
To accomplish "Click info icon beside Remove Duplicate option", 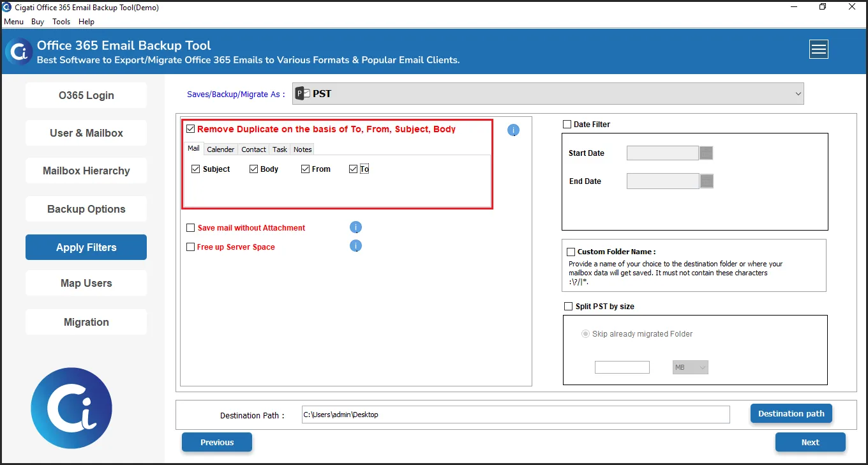I will (x=513, y=130).
